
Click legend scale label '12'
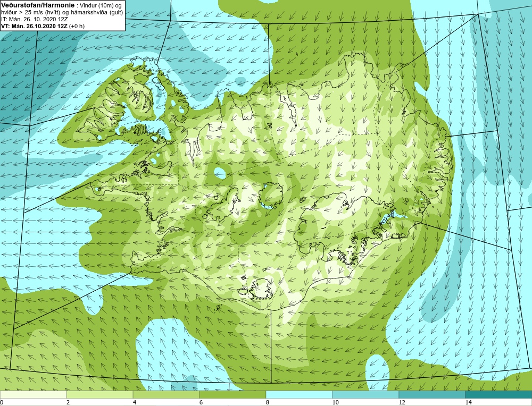click(x=402, y=402)
